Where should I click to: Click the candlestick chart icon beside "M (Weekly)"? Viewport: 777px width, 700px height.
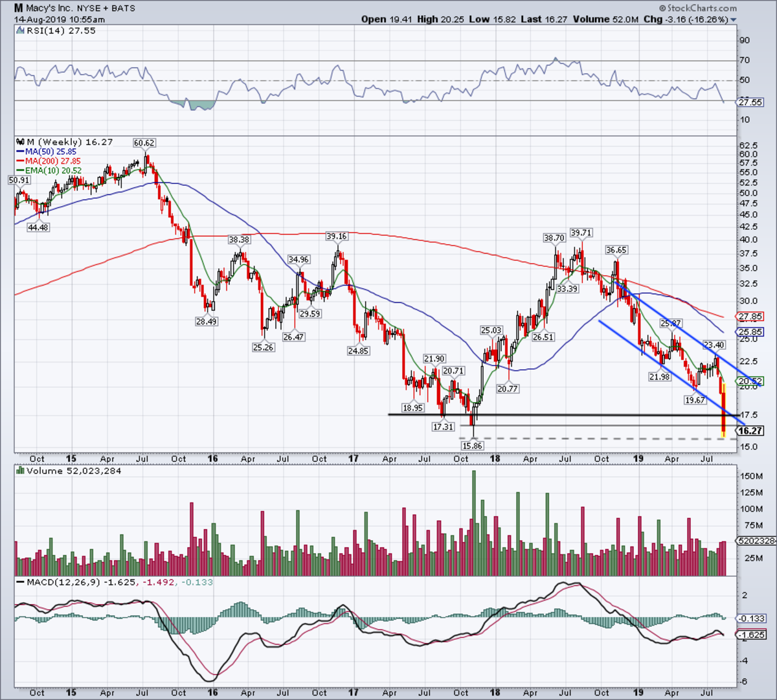21,142
